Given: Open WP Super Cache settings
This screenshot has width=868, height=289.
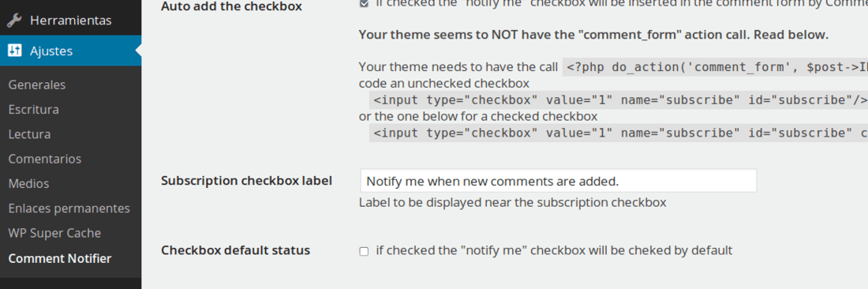Looking at the screenshot, I should click(54, 233).
